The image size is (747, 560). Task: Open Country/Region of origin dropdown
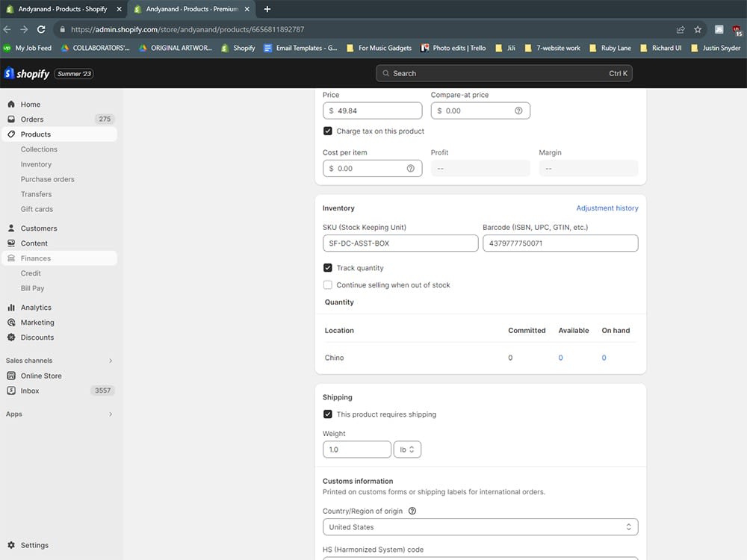(480, 527)
